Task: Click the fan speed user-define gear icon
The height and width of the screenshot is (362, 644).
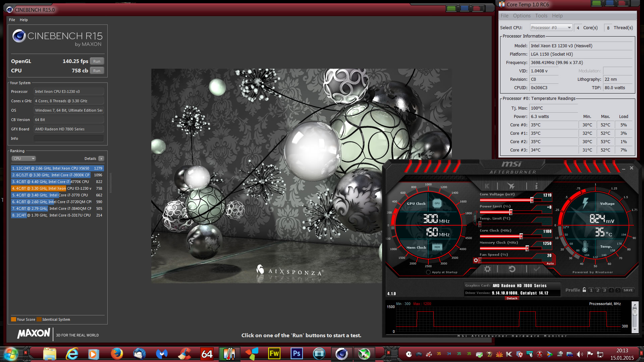Action: coord(476,260)
